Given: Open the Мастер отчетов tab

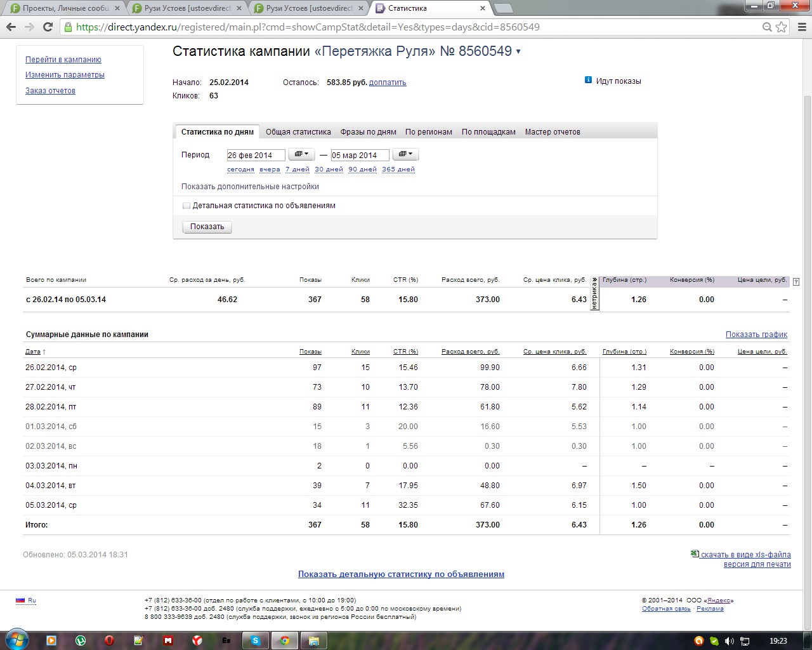Looking at the screenshot, I should pos(553,132).
